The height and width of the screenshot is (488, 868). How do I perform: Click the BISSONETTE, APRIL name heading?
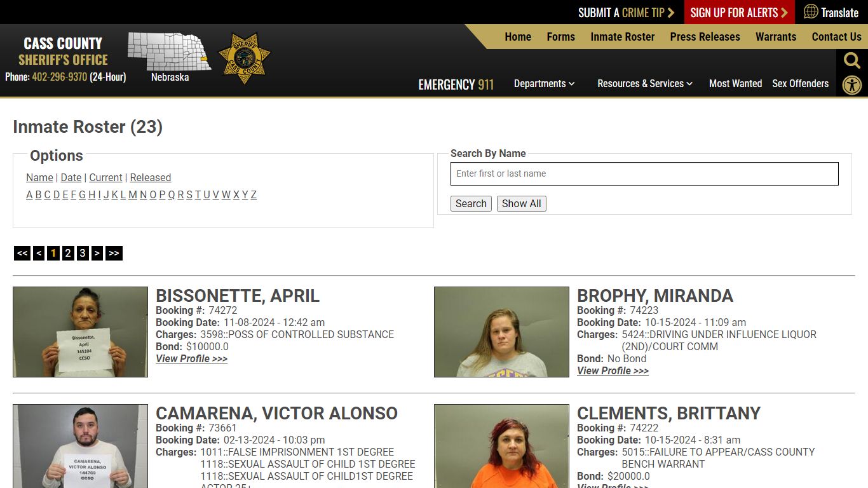238,296
